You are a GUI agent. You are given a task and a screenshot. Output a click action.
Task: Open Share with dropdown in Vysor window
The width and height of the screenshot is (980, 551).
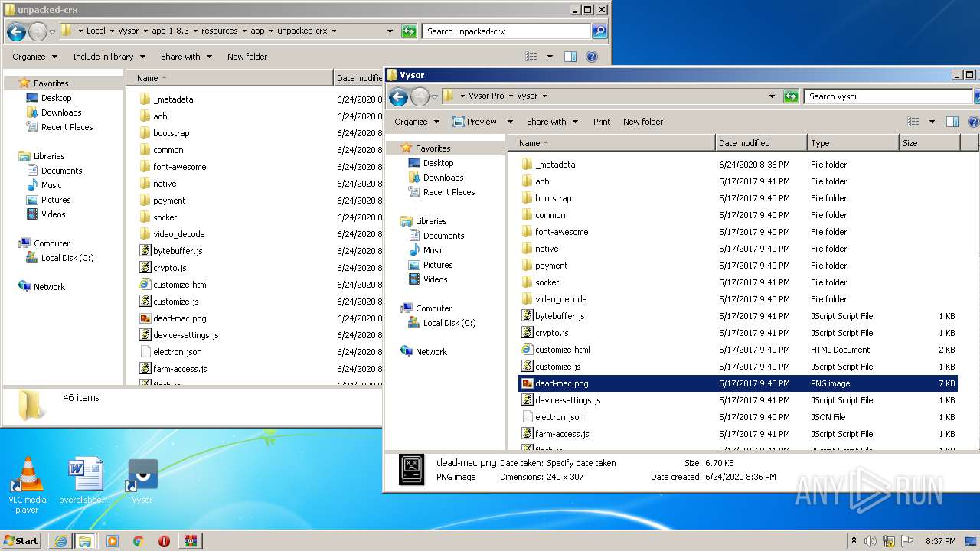point(552,122)
